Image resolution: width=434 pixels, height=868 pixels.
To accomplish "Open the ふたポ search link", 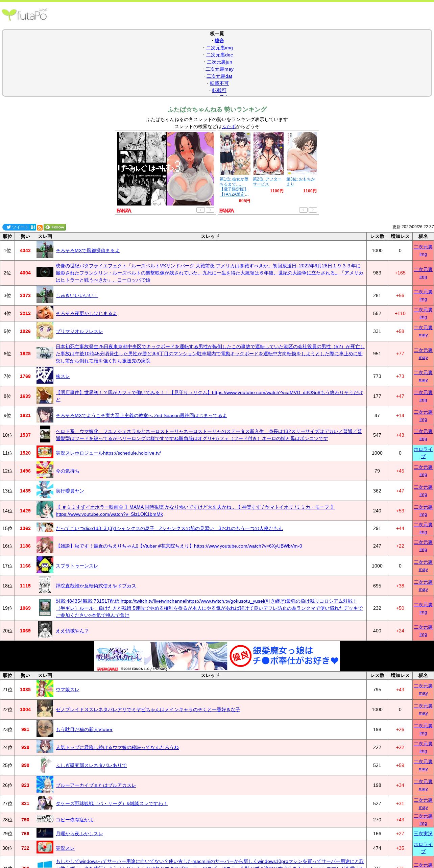I will pos(229,126).
